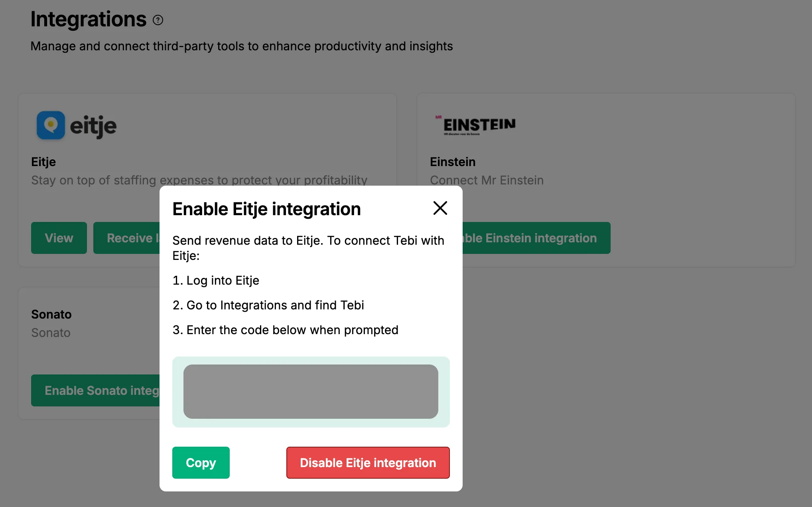This screenshot has width=812, height=507.
Task: Click the Eitje card title
Action: [x=43, y=162]
